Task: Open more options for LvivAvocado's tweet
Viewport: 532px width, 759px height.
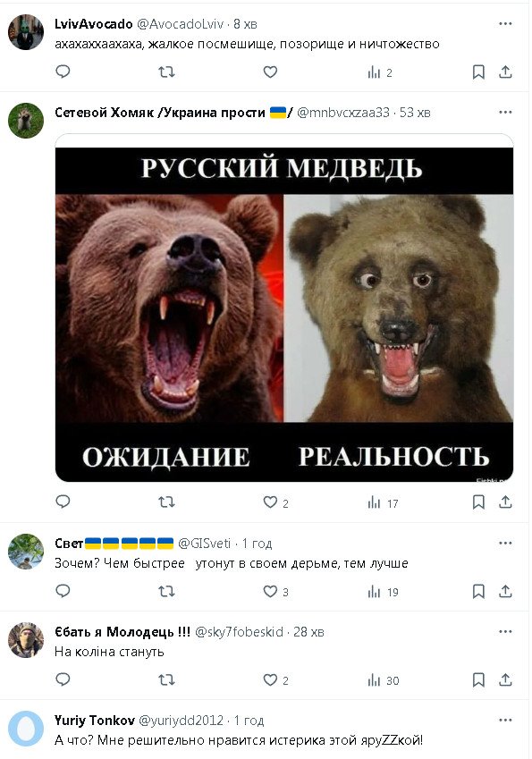Action: click(505, 24)
